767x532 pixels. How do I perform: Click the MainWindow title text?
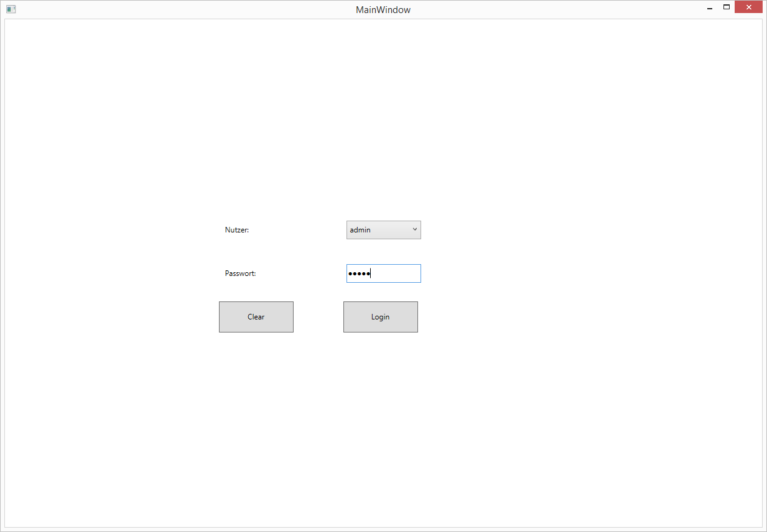click(383, 10)
